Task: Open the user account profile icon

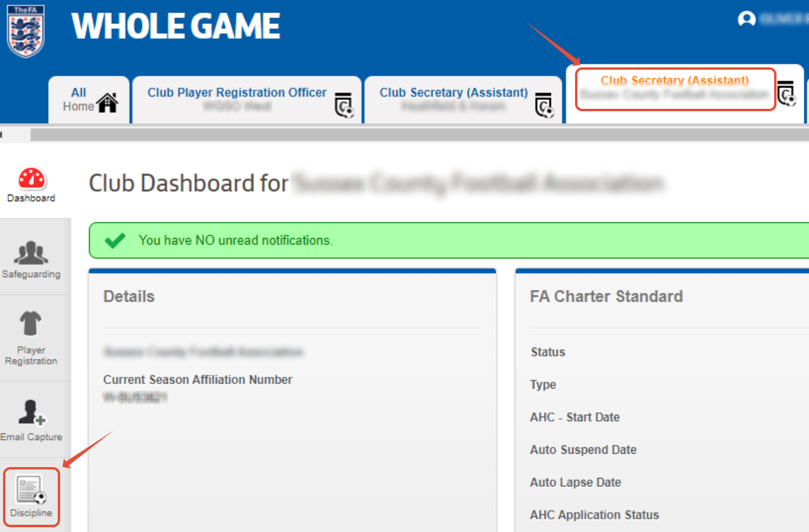Action: pos(746,19)
